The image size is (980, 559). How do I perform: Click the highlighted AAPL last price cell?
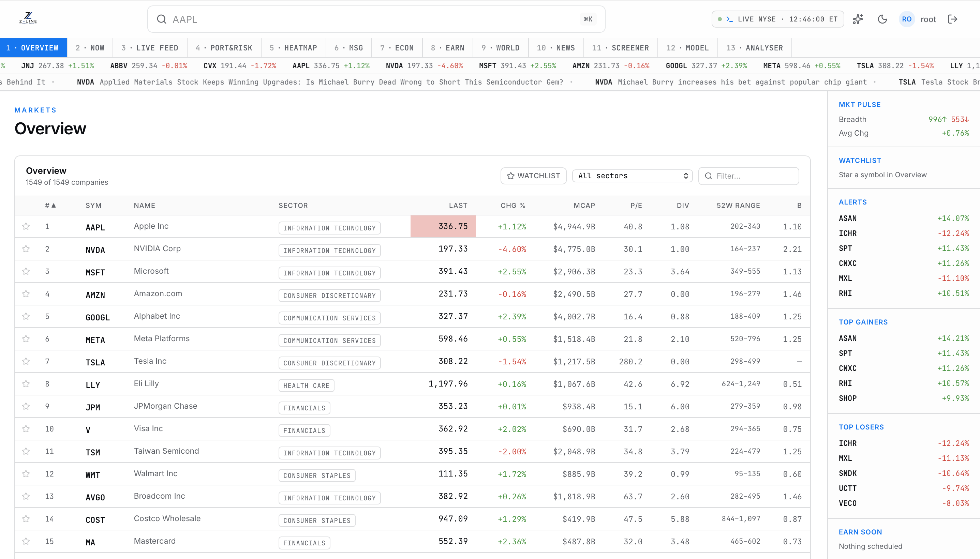click(443, 226)
